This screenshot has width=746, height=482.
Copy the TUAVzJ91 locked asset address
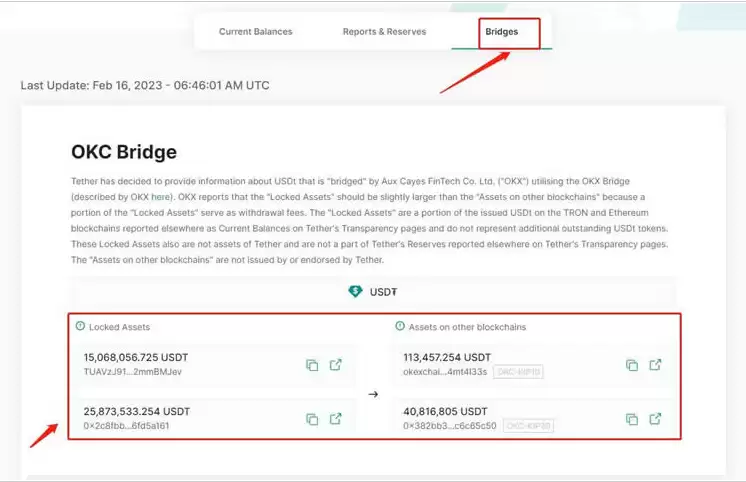pyautogui.click(x=312, y=365)
